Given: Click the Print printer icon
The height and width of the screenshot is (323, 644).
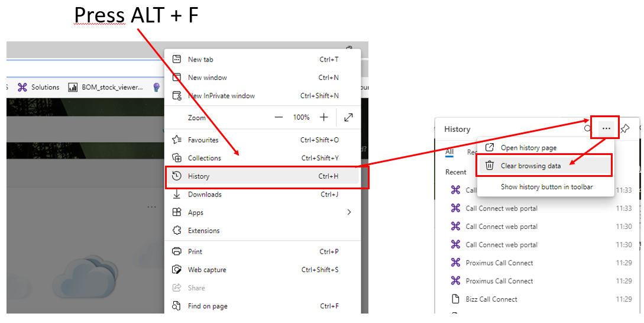Looking at the screenshot, I should coord(176,251).
